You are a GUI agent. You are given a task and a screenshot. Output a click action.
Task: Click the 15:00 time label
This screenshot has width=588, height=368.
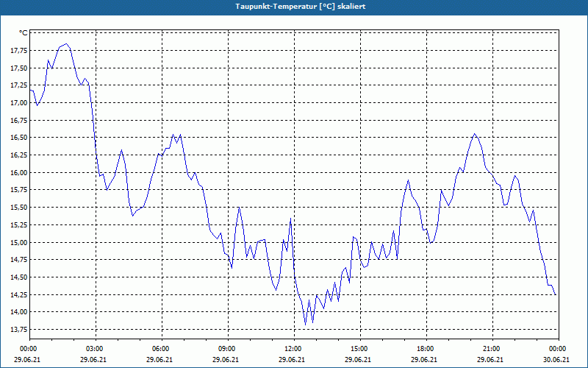360,349
